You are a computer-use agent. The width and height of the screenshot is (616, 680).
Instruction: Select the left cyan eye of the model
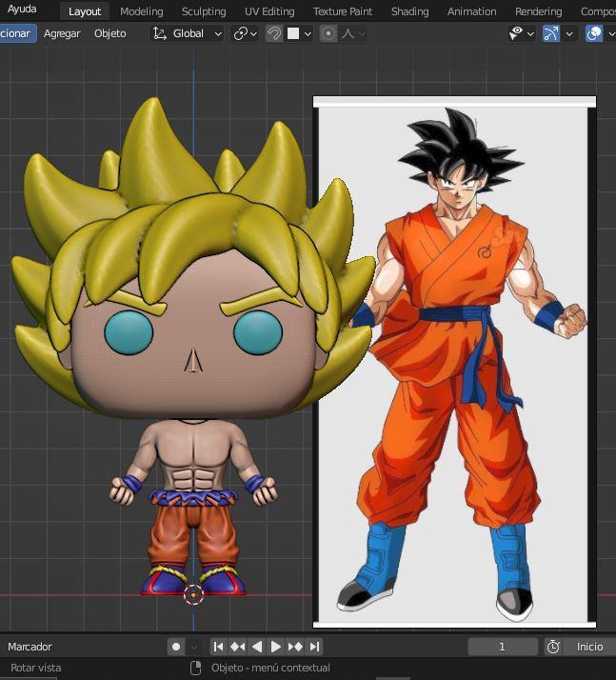[129, 332]
